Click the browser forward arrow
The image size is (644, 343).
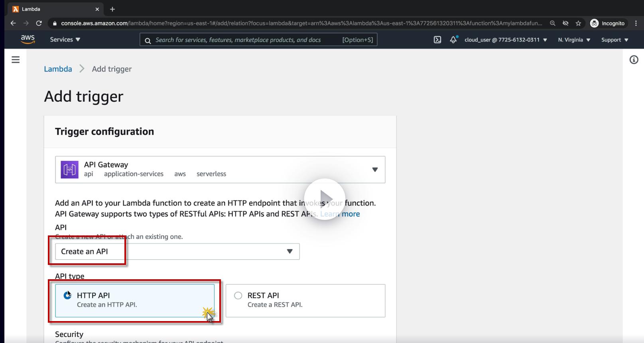[x=26, y=23]
